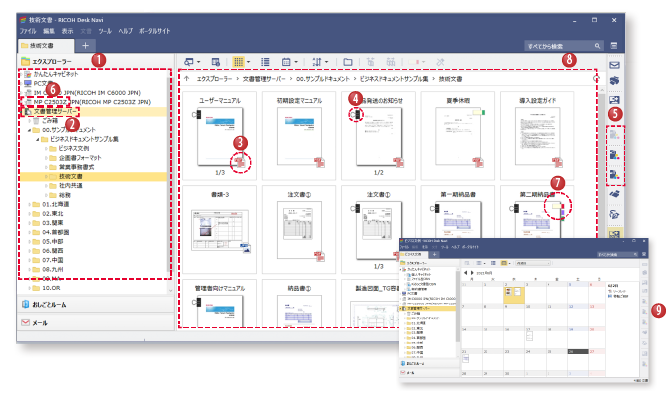
Task: Open the ポータルサイト menu in the main window
Action: pos(154,31)
